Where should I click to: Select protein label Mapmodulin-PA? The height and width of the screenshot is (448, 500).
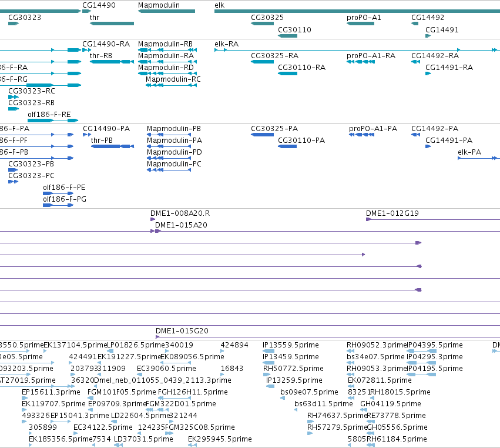[175, 141]
